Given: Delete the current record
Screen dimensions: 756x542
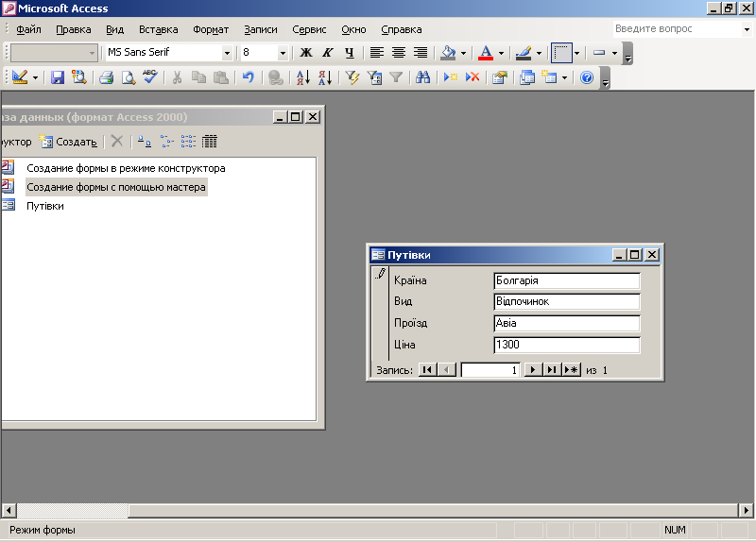Looking at the screenshot, I should point(472,77).
